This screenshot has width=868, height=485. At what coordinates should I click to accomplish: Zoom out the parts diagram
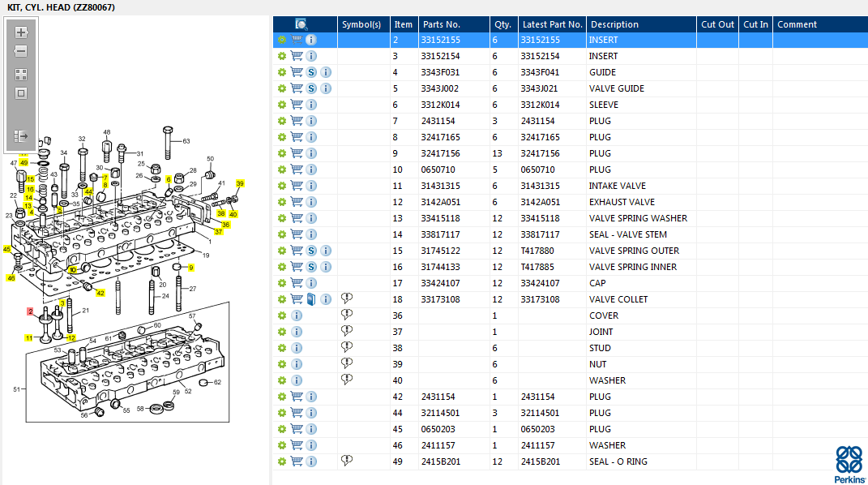pyautogui.click(x=21, y=51)
